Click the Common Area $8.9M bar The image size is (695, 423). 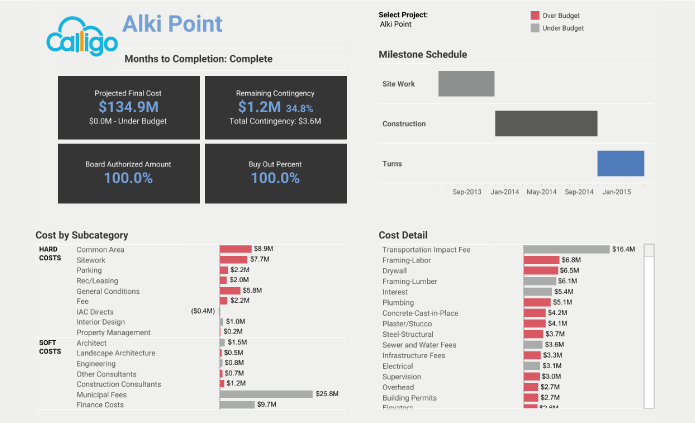[235, 248]
